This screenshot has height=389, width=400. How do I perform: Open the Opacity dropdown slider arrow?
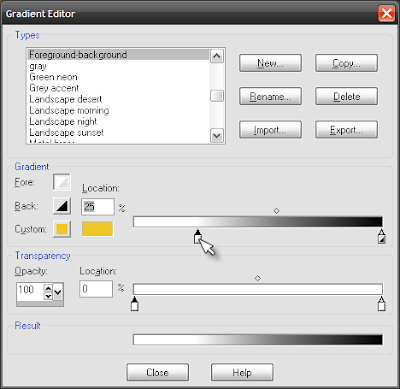coord(58,292)
